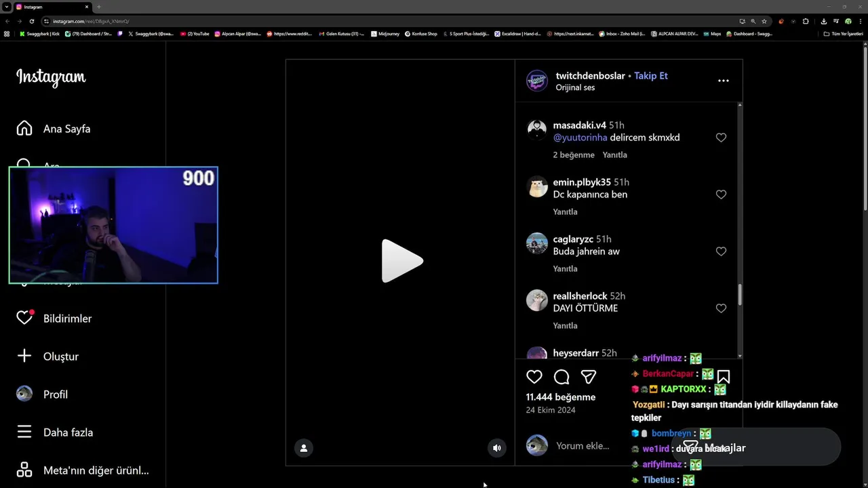Open the Midjourney bookmark
Image resolution: width=868 pixels, height=488 pixels.
(x=386, y=34)
